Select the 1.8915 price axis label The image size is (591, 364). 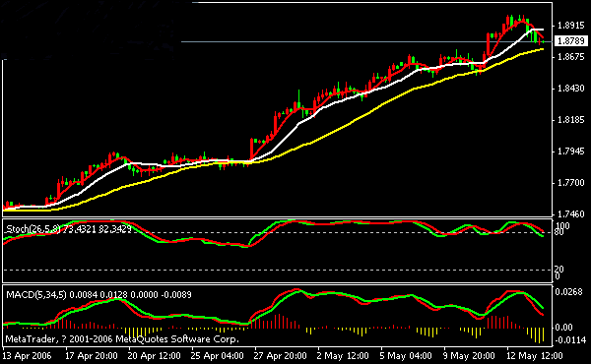click(x=570, y=26)
